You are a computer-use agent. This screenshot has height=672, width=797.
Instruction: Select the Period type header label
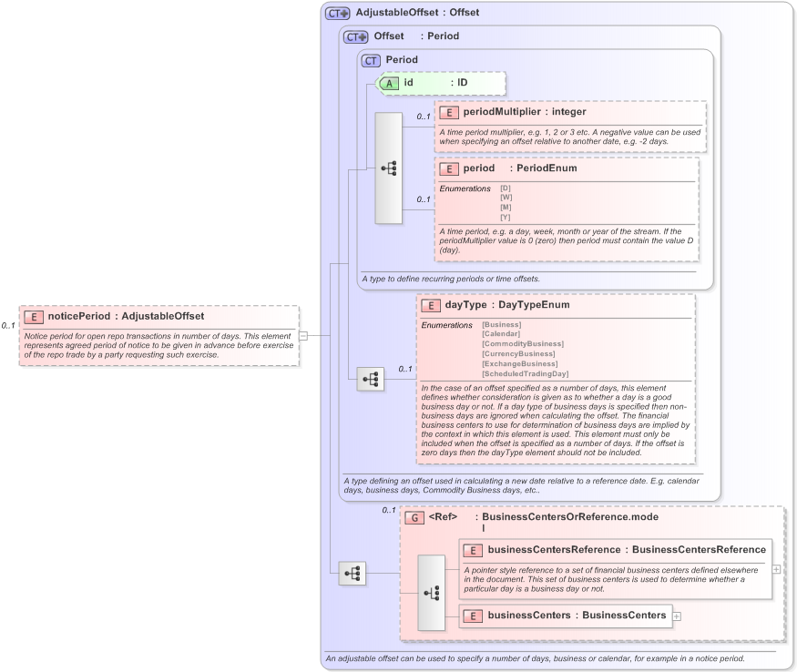tap(402, 59)
